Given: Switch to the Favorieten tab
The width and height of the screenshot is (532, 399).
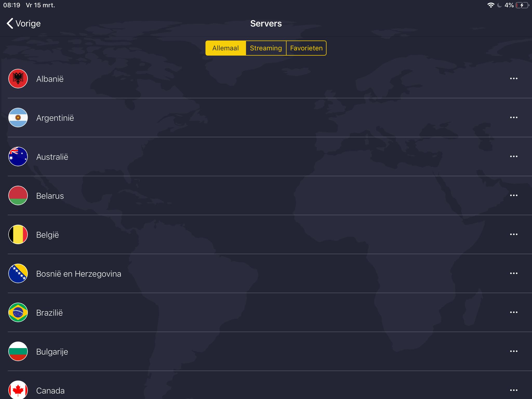Looking at the screenshot, I should tap(306, 48).
